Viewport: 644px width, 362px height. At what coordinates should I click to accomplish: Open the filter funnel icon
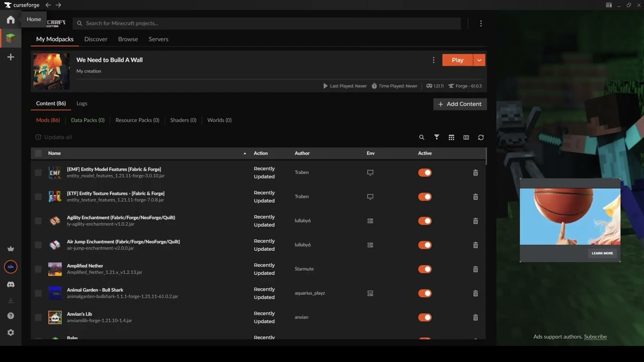pyautogui.click(x=437, y=137)
